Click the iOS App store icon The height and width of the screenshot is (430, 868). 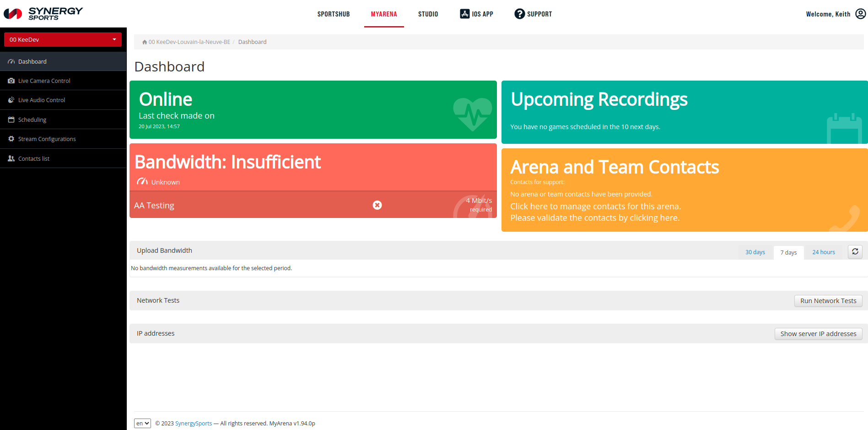[464, 14]
